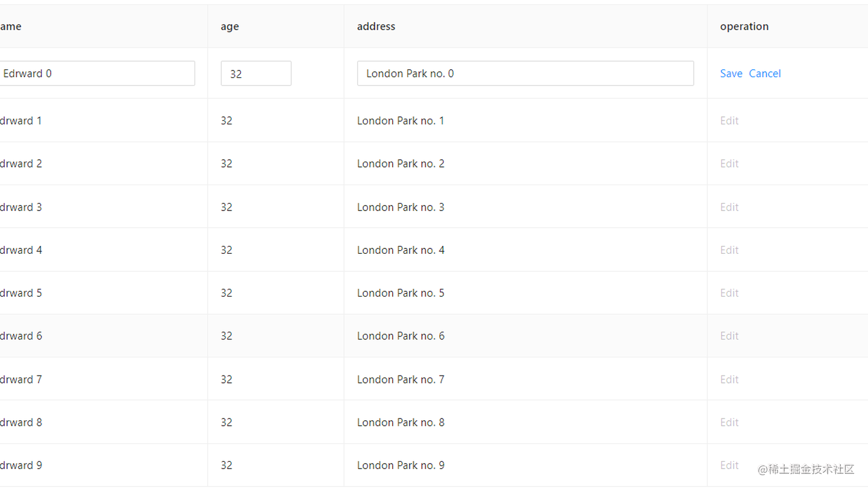868x489 pixels.
Task: Click the Save link for Edrward 0
Action: point(731,73)
